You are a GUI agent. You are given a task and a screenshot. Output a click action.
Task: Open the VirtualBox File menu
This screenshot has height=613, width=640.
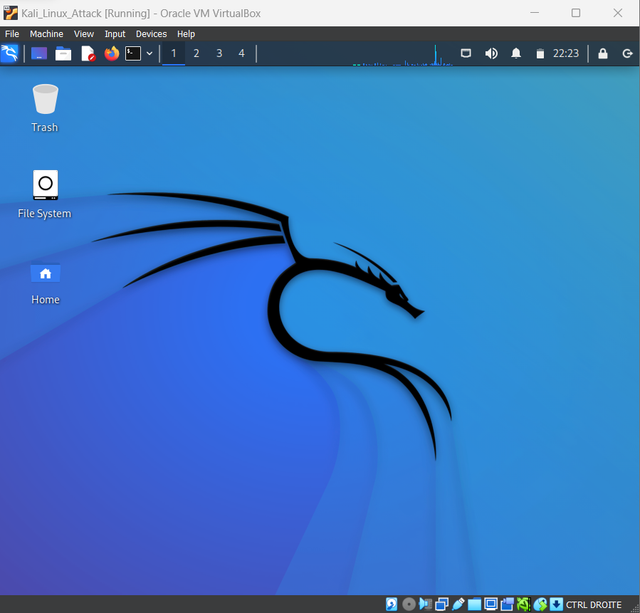tap(12, 34)
